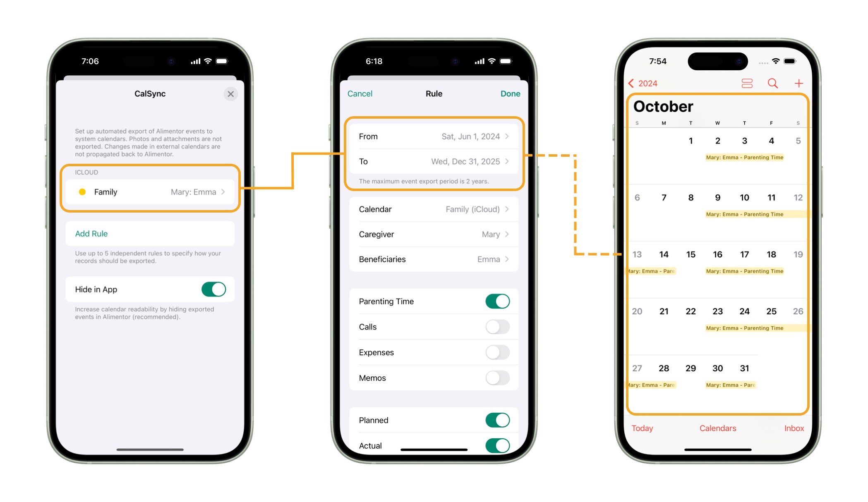Tap the Add Rule link
868x502 pixels.
[92, 234]
